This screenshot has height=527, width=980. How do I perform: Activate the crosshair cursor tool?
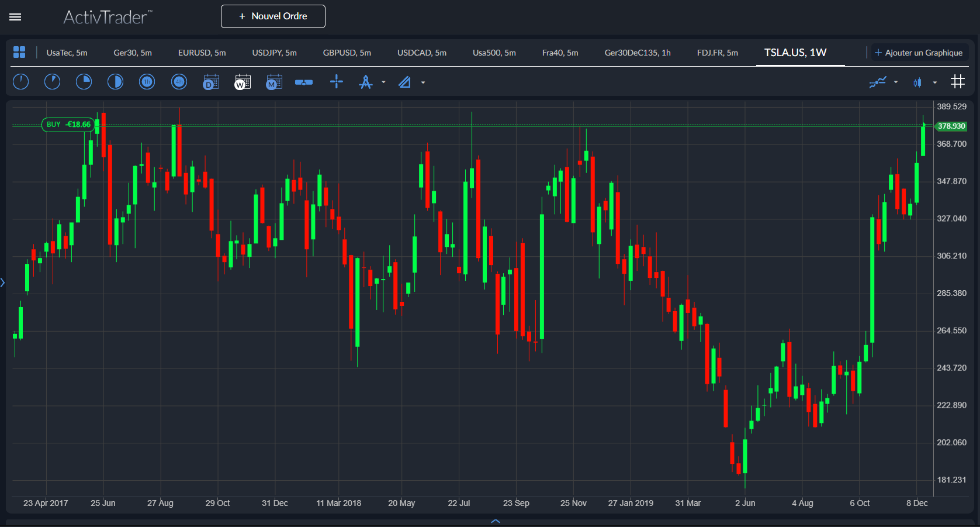pos(337,82)
